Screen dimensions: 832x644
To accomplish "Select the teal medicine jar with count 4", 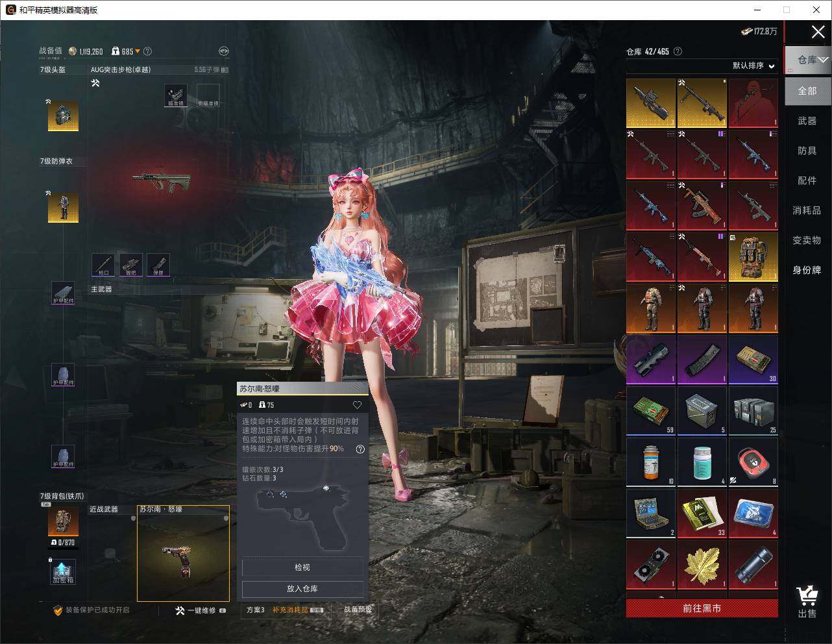I will pyautogui.click(x=702, y=462).
